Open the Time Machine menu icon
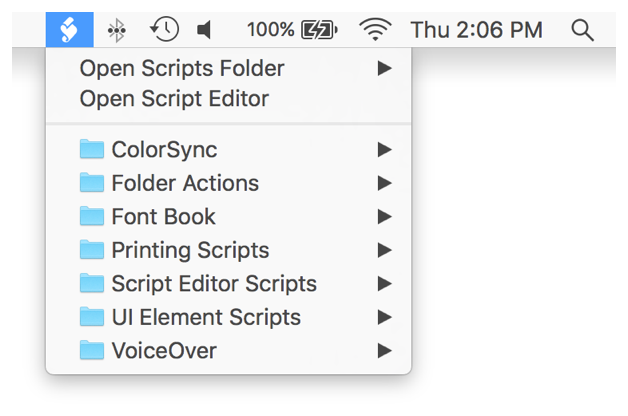This screenshot has width=628, height=416. 164,30
